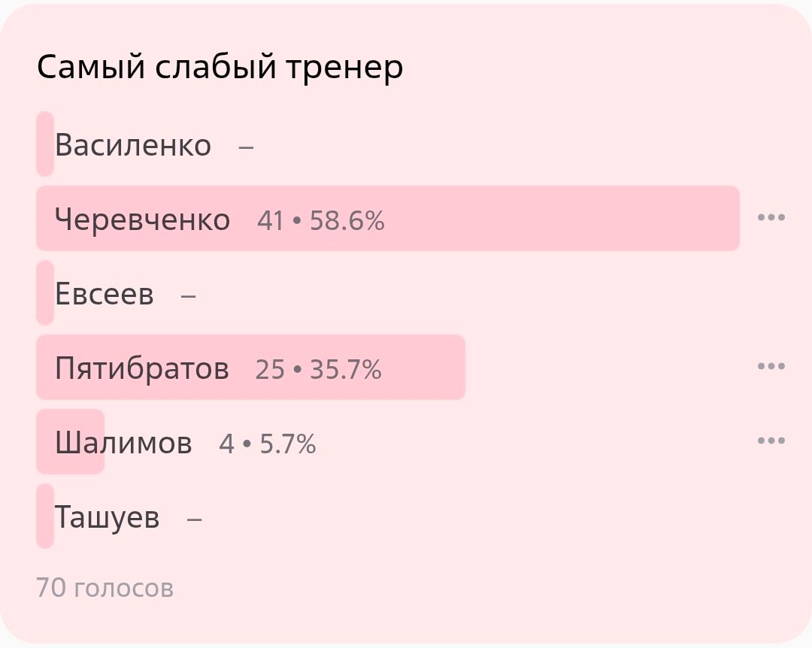
Task: Choose the Ташуев answer option
Action: pyautogui.click(x=108, y=517)
